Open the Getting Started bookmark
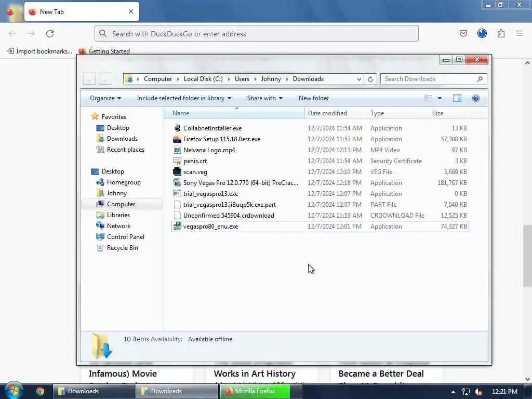Screen dimensions: 532x399 click(x=104, y=51)
